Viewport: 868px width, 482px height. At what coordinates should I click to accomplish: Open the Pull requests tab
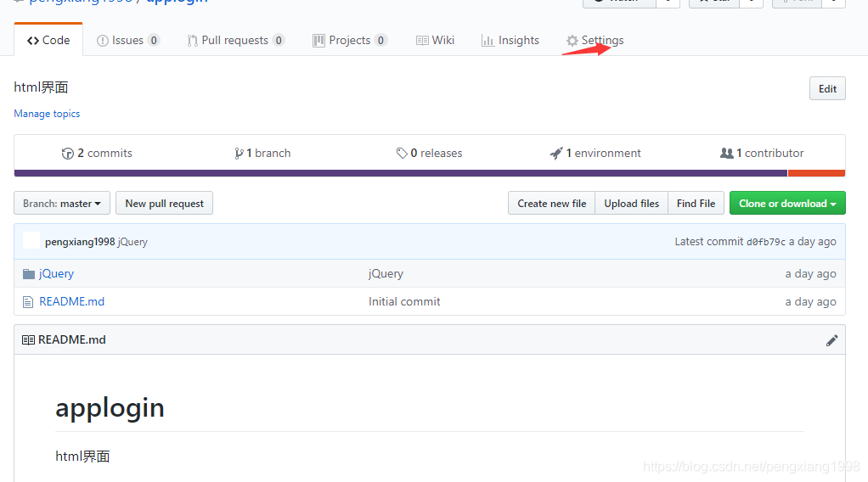coord(236,41)
